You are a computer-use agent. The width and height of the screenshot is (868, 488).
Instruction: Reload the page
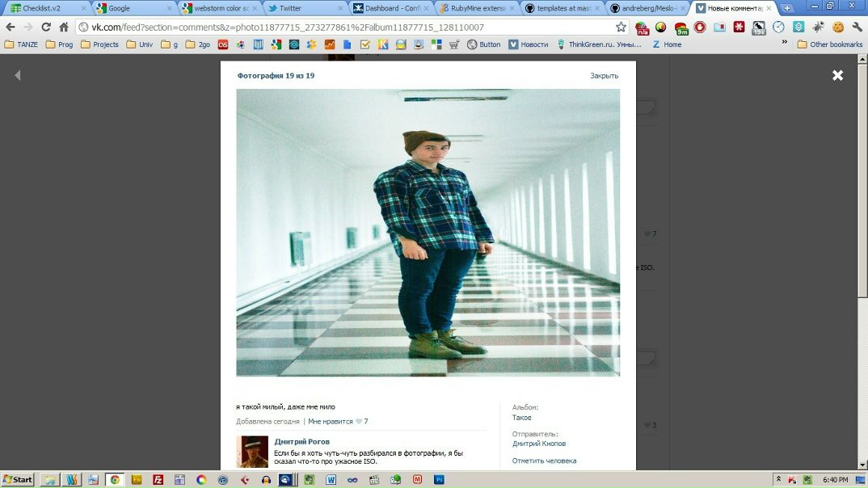click(x=46, y=27)
